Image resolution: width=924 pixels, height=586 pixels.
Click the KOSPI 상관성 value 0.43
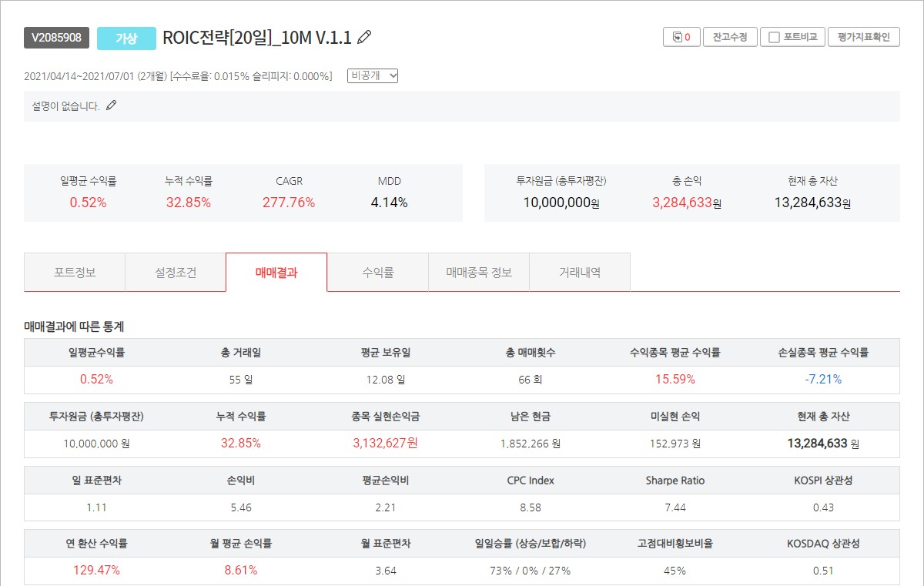pos(823,507)
